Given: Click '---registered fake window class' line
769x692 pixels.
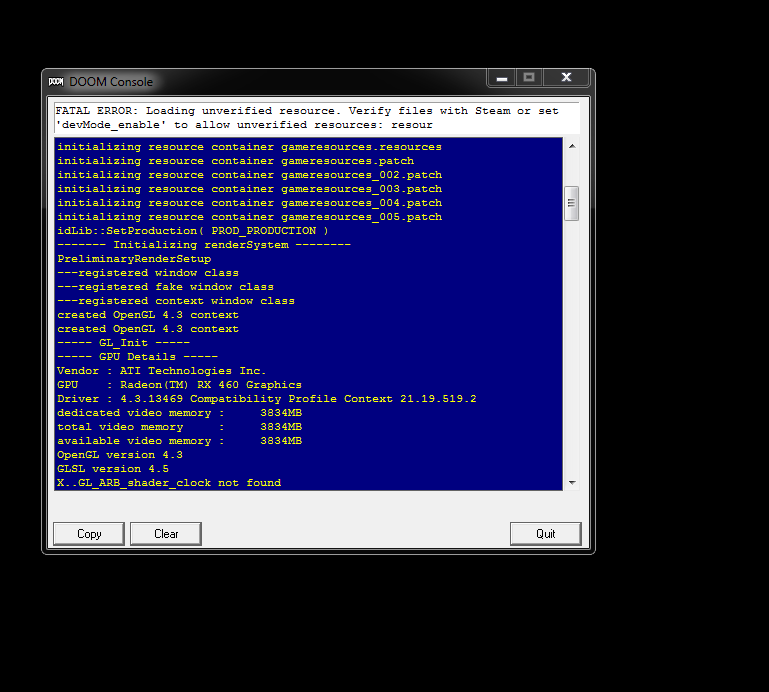Looking at the screenshot, I should 165,287.
